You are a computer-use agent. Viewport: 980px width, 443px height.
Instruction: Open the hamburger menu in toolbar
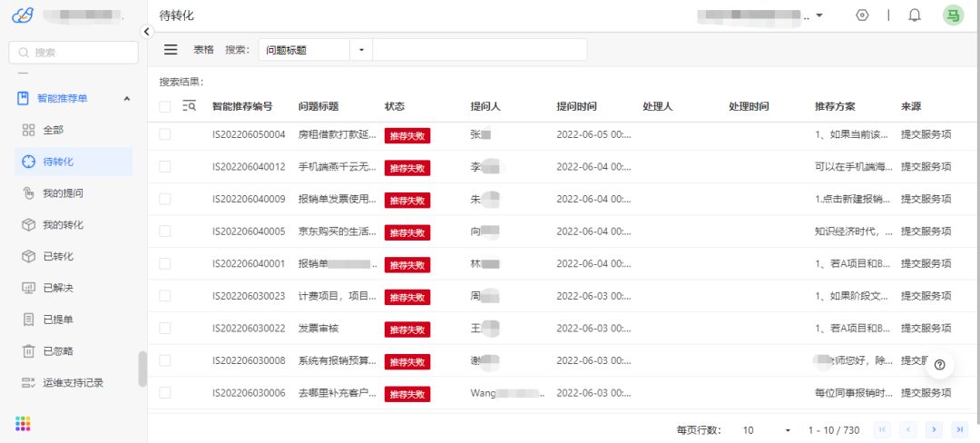171,50
